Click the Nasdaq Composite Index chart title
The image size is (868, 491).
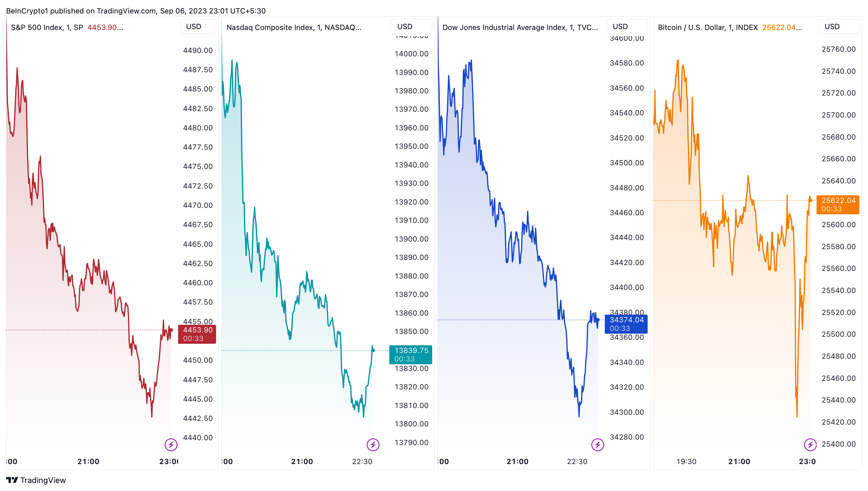pyautogui.click(x=294, y=27)
